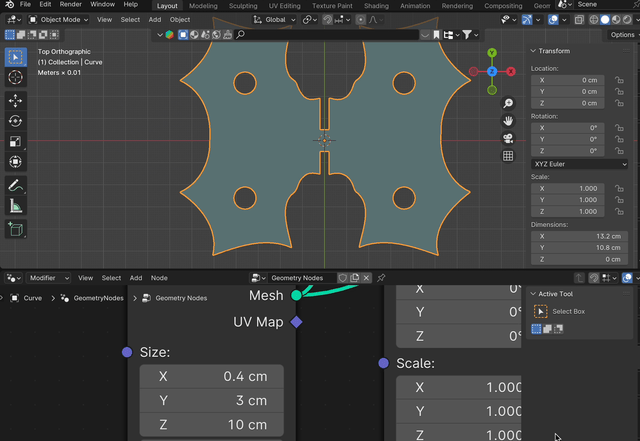
Task: Open the File menu
Action: [25, 4]
